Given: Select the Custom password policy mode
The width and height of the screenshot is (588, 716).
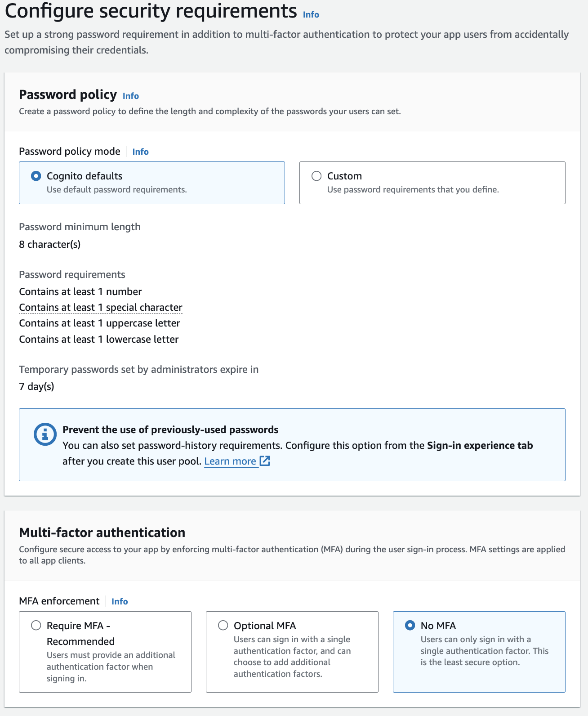Looking at the screenshot, I should pyautogui.click(x=317, y=176).
